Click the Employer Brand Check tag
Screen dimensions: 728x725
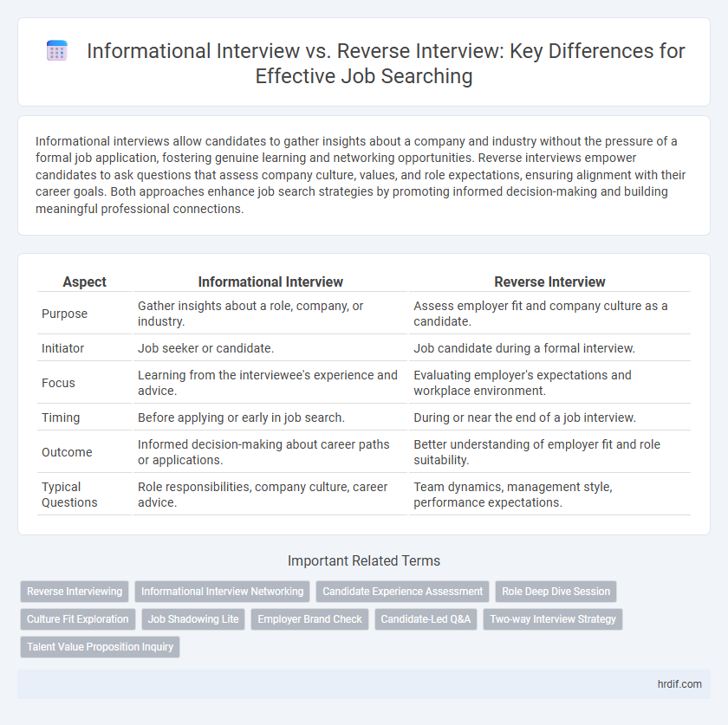(309, 619)
